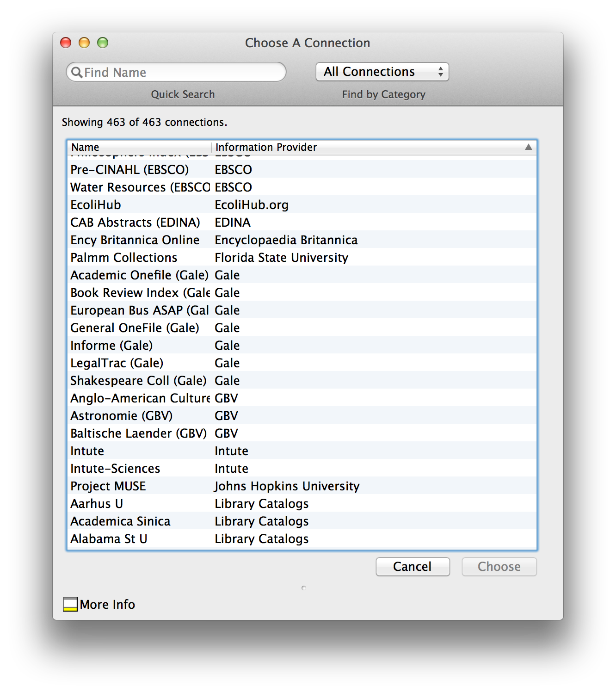Viewport: 616px width, 693px height.
Task: Select the LegalTrac (Gale) row
Action: [302, 363]
